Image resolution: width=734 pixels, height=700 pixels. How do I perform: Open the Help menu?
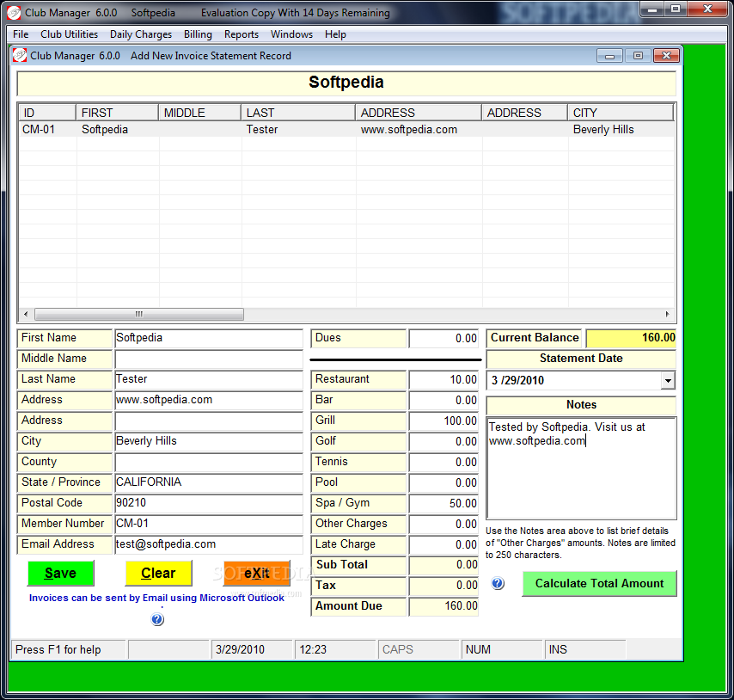tap(335, 34)
